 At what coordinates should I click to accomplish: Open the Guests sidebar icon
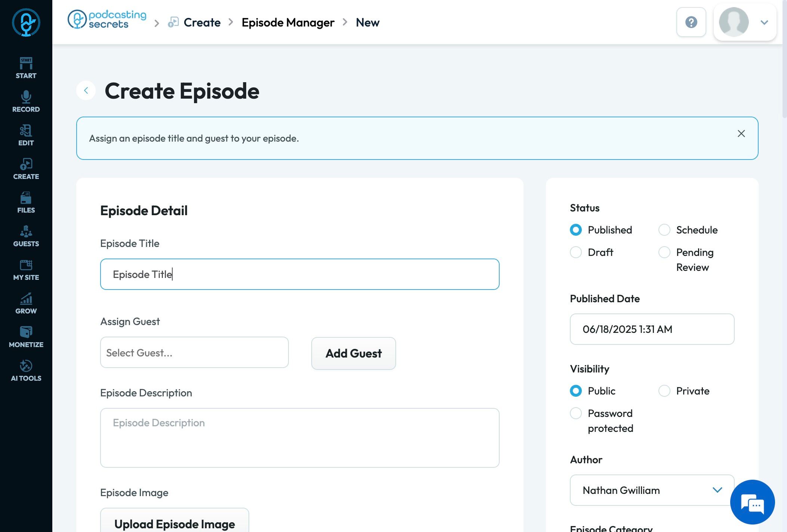pyautogui.click(x=26, y=236)
